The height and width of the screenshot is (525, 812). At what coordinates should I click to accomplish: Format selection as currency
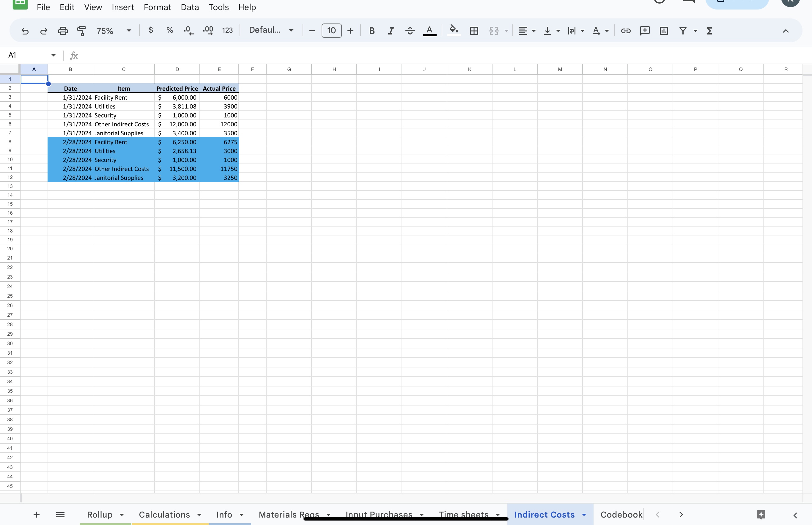coord(151,31)
